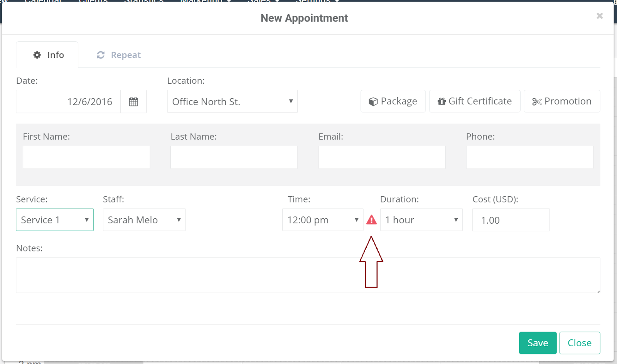The height and width of the screenshot is (364, 617).
Task: Open the Time dropdown showing 12:00 pm
Action: tap(322, 220)
